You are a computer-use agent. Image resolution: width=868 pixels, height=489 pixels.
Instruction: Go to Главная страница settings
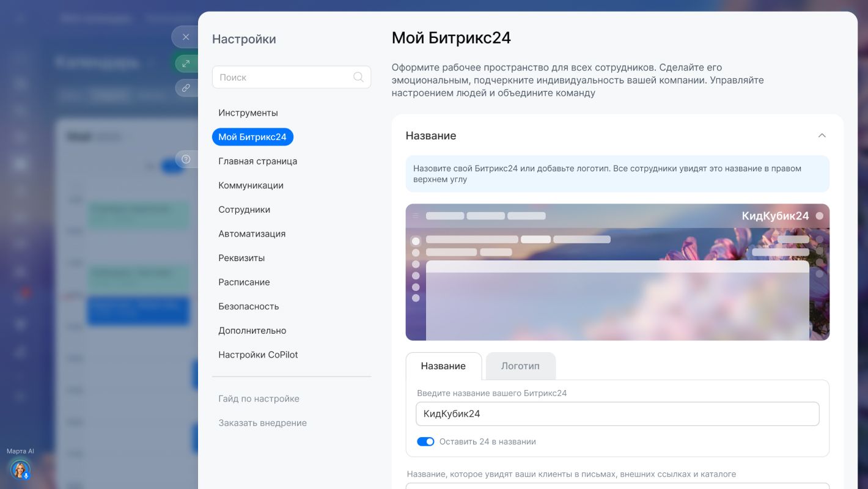(258, 161)
